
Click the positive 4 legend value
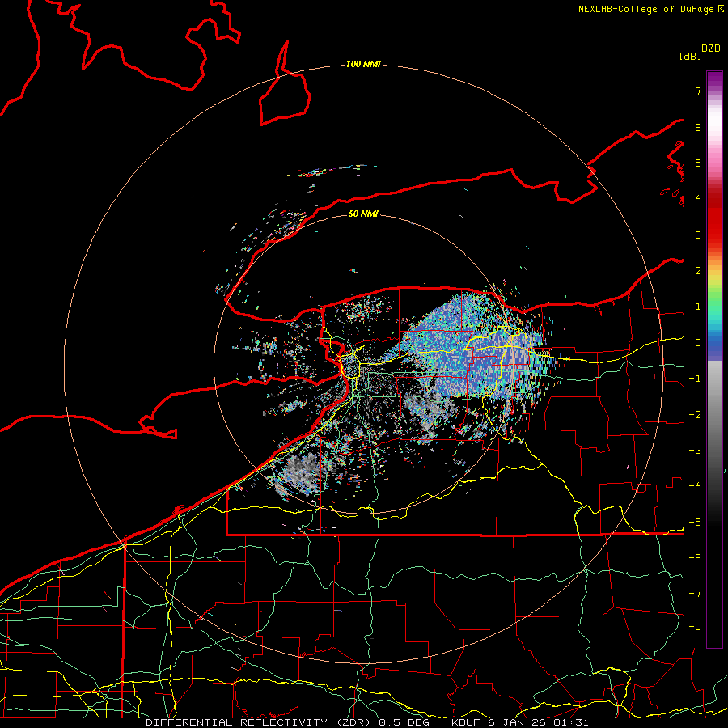tap(698, 199)
